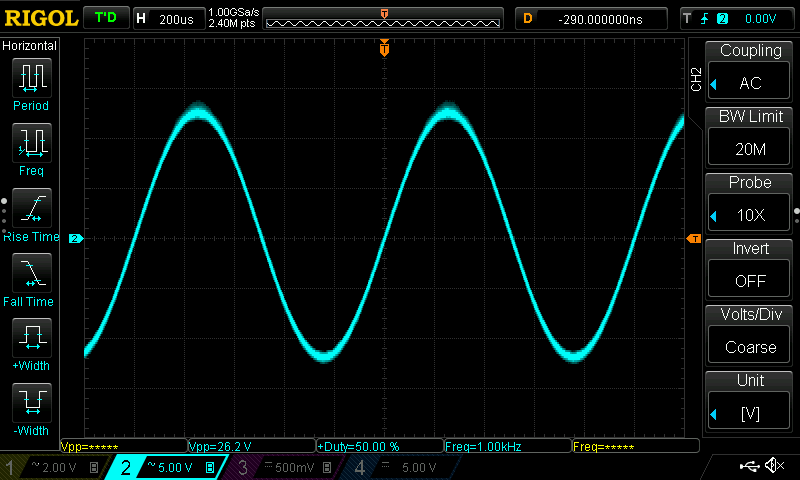
Task: Select the Freq measurement icon
Action: 32,143
